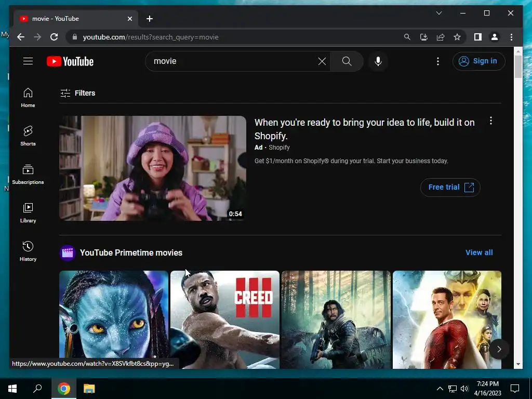Open the taskbar volume control
The height and width of the screenshot is (399, 532).
point(464,389)
